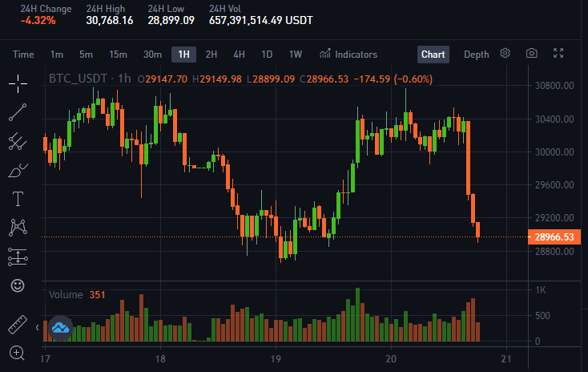Select the 30m interval
Viewport: 588px width, 372px height.
[x=152, y=55]
